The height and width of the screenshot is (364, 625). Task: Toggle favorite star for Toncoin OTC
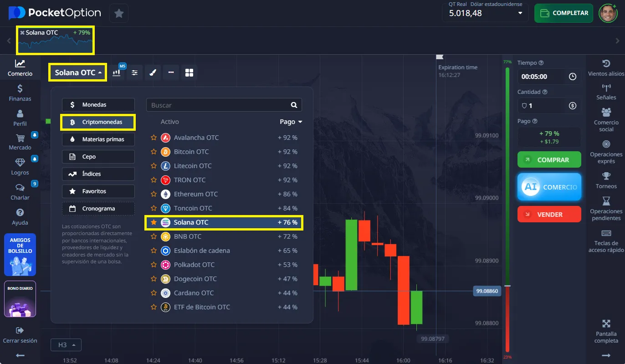(154, 208)
